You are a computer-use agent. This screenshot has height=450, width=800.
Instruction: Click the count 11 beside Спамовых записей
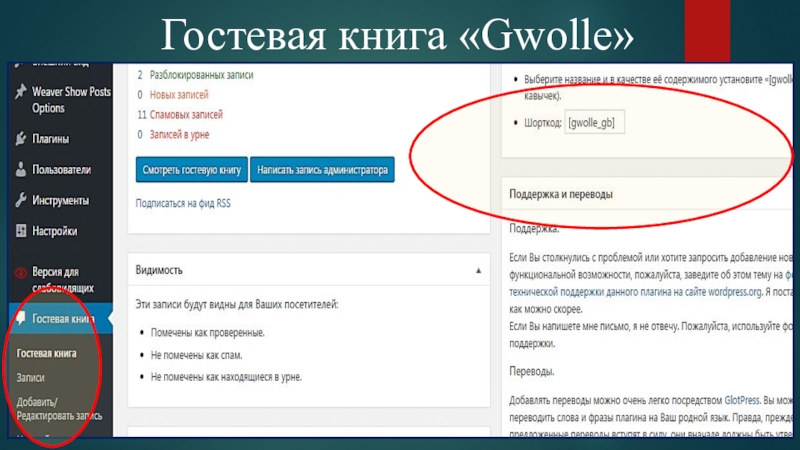point(142,114)
